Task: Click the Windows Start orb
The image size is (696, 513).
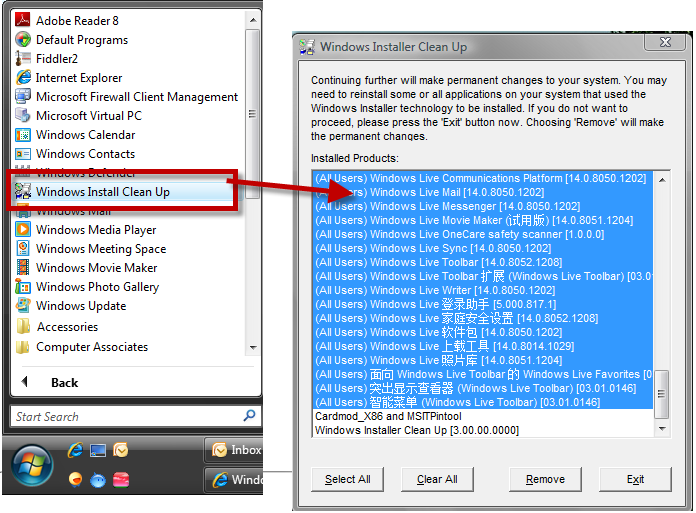Action: [x=32, y=466]
